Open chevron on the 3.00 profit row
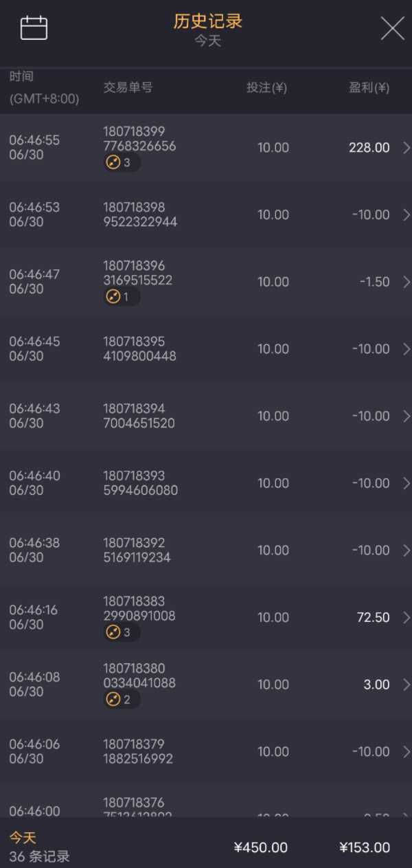Screen dimensions: 412x868 click(x=407, y=685)
